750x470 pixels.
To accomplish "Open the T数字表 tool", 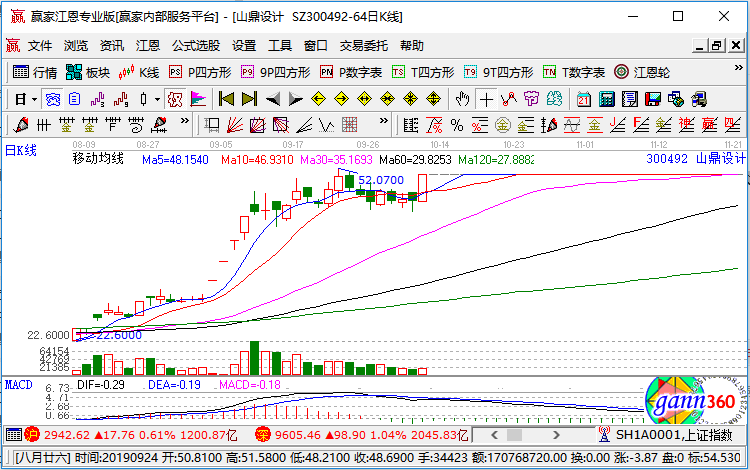I will (x=574, y=72).
